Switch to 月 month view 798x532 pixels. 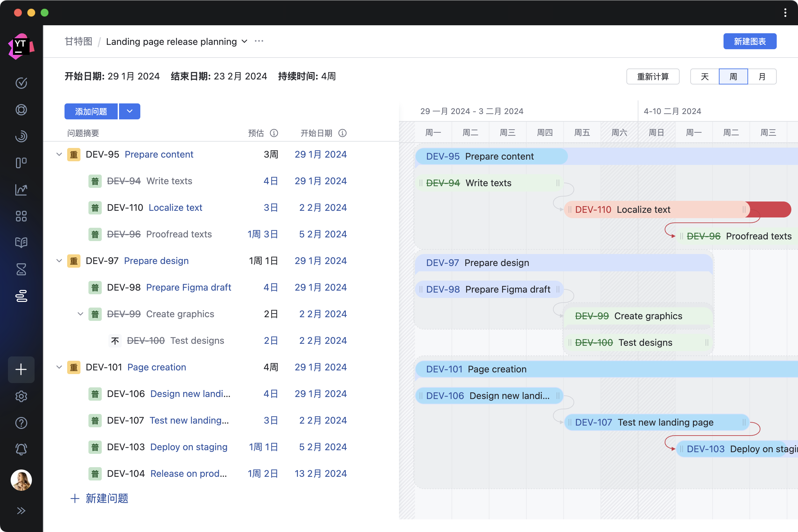point(762,76)
